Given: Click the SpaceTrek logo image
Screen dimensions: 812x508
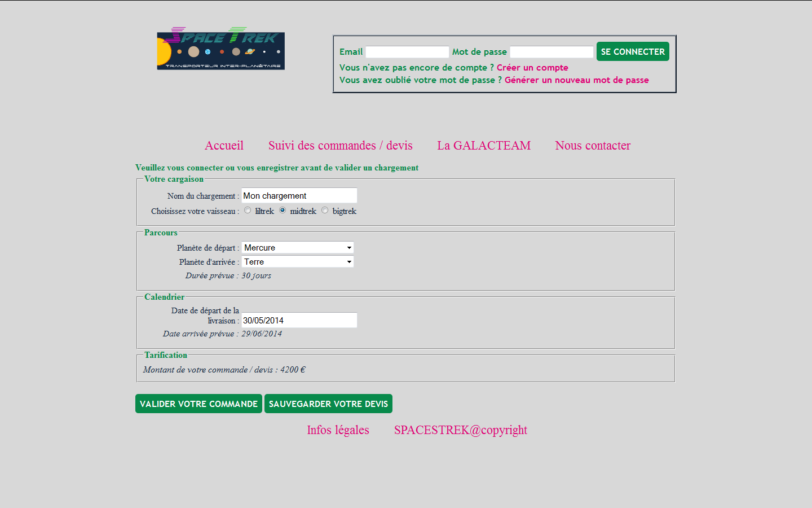Looking at the screenshot, I should pos(220,49).
